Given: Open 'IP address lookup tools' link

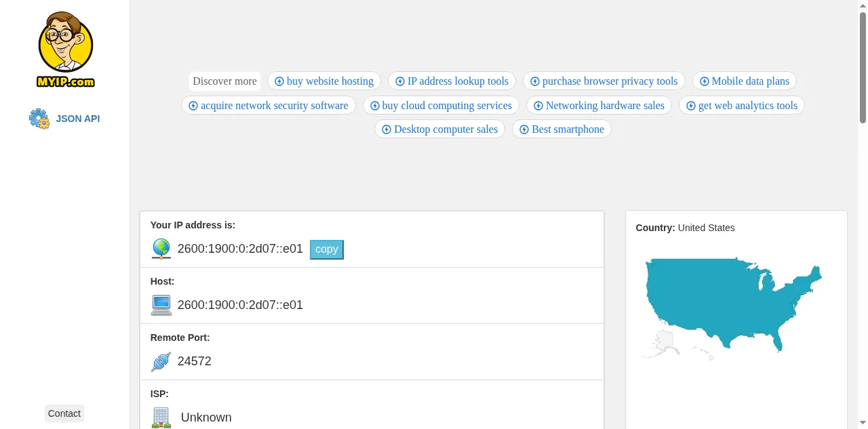Looking at the screenshot, I should [x=452, y=81].
